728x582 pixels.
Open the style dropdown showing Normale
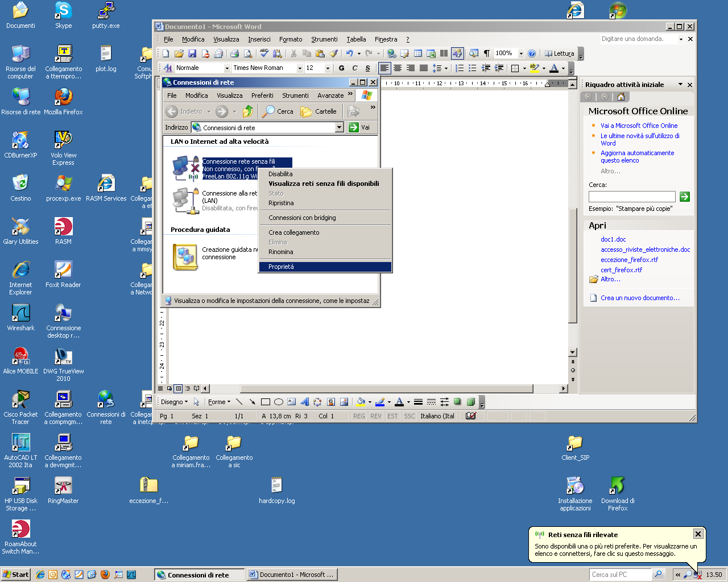click(227, 68)
